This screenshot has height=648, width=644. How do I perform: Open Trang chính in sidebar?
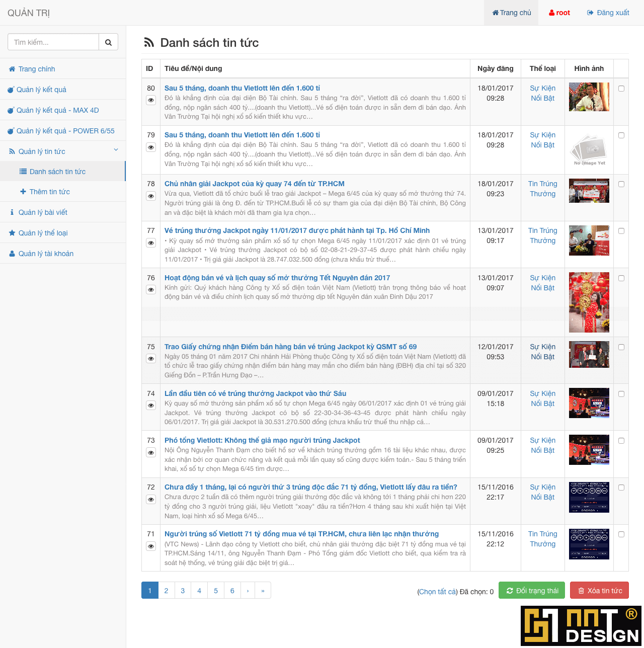pos(63,69)
